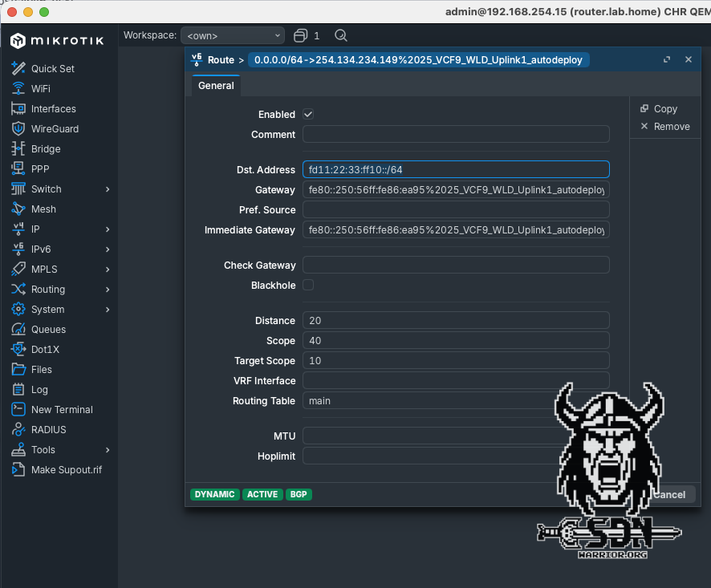The width and height of the screenshot is (711, 588).
Task: Remove this route entry
Action: (x=664, y=126)
